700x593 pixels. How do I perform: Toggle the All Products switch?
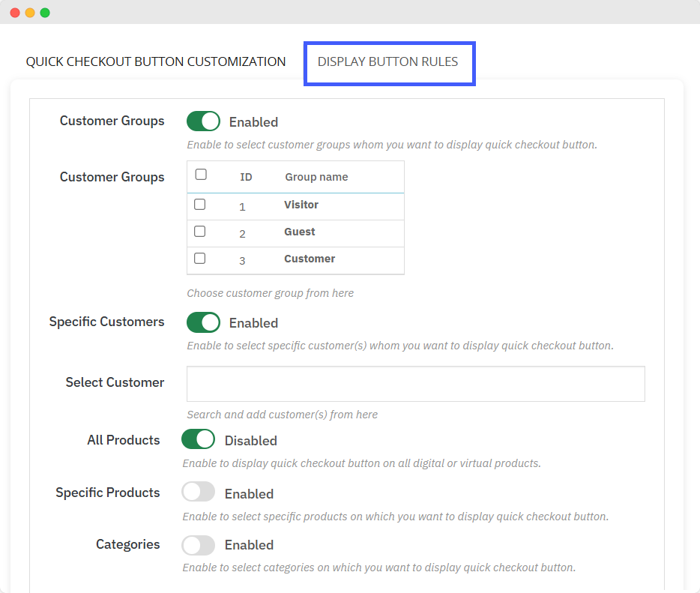(199, 440)
